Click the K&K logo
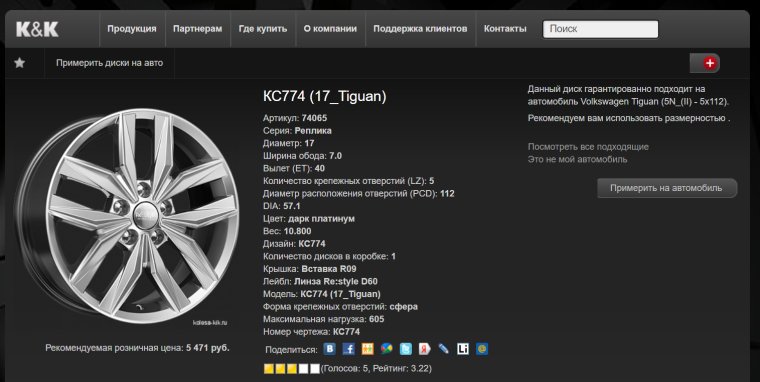Image resolution: width=760 pixels, height=382 pixels. 37,29
